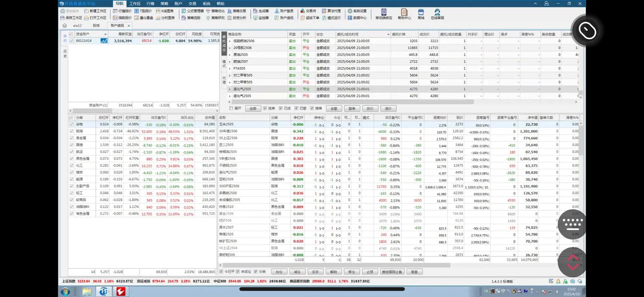Open the 交易 menu
644x297 pixels.
tap(192, 4)
